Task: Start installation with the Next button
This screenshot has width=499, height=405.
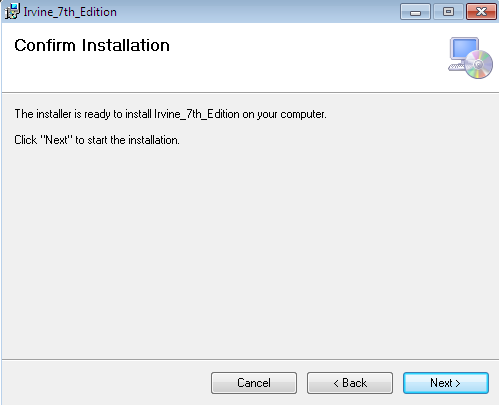Action: 446,383
